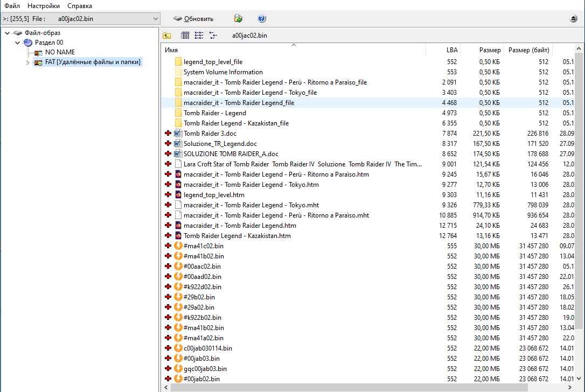
Task: Expand the FAT deleted files node
Action: point(27,62)
